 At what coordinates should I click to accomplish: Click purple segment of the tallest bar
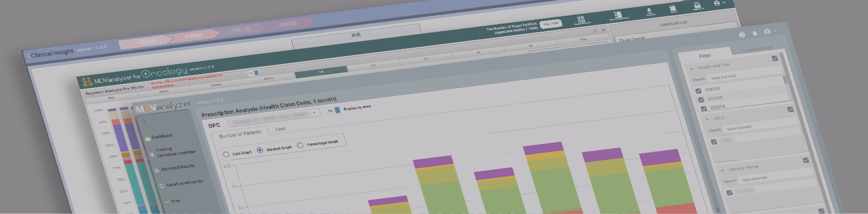(544, 148)
